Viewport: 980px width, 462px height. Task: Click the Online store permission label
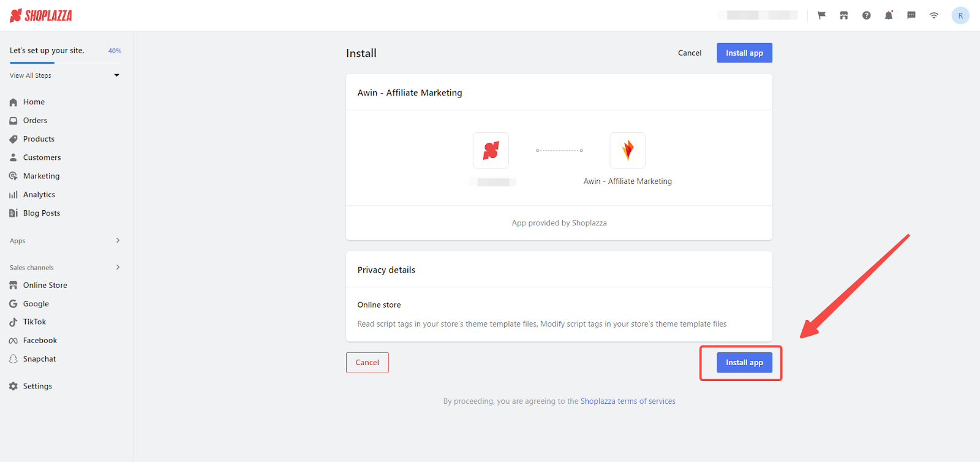point(379,305)
